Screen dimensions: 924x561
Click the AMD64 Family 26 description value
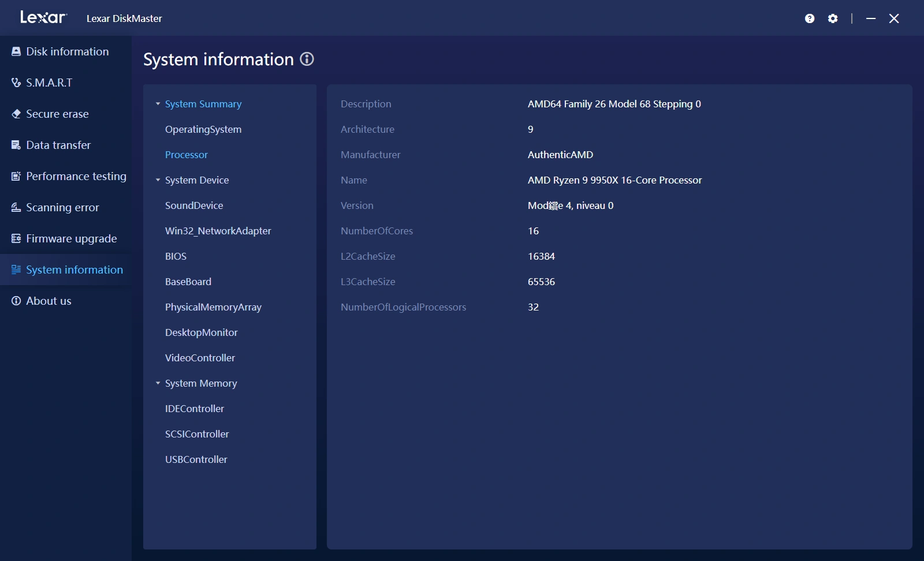point(614,104)
